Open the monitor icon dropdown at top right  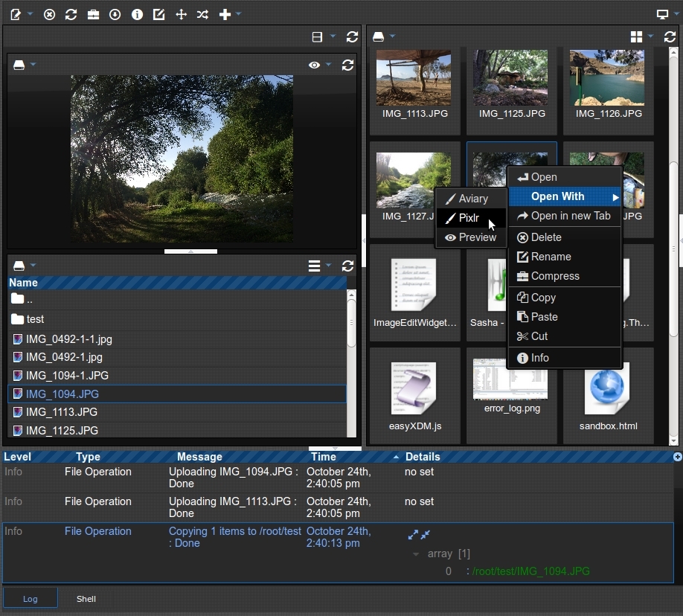tap(667, 15)
